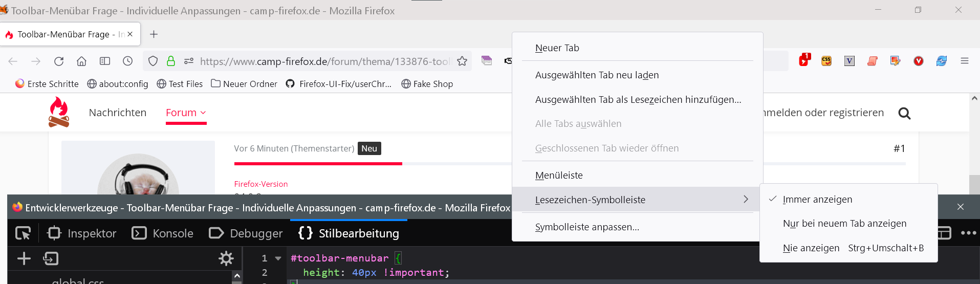Import a style sheet file
Image resolution: width=980 pixels, height=284 pixels.
(x=51, y=258)
